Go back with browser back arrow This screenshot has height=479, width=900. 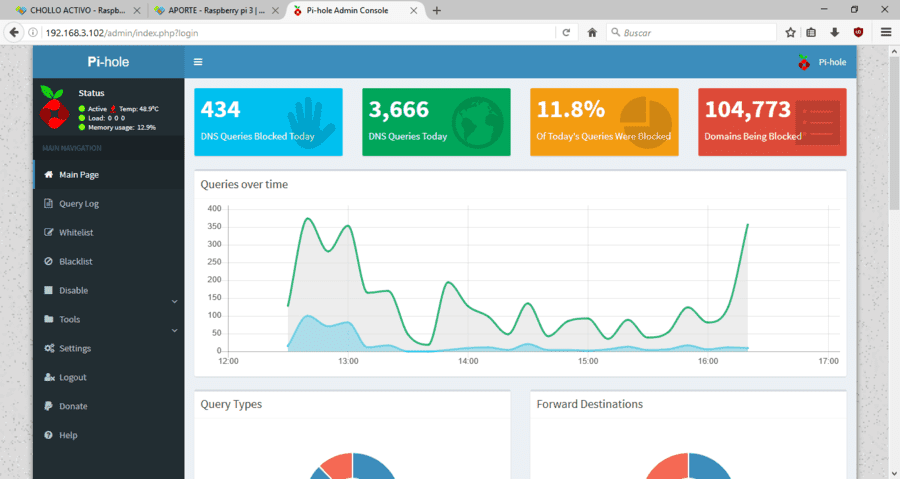pos(14,33)
